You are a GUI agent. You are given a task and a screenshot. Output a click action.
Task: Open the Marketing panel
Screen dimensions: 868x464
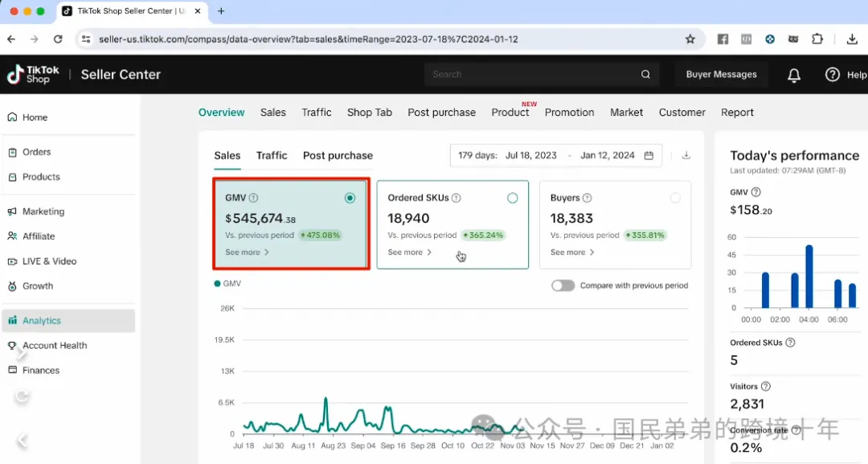[x=46, y=211]
